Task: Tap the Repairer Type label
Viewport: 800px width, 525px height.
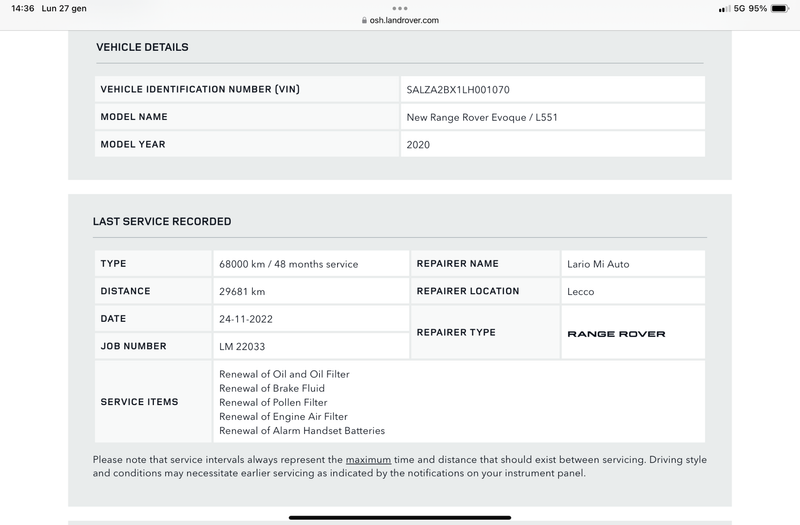Action: tap(456, 333)
